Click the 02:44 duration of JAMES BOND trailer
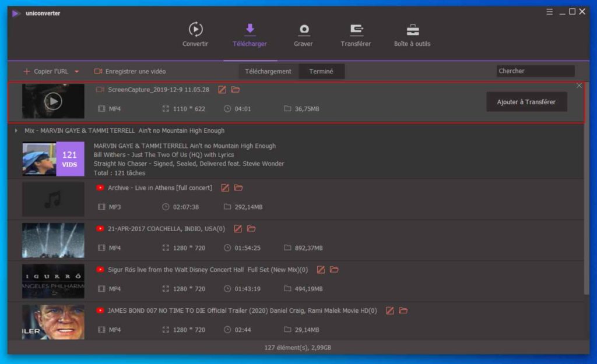This screenshot has height=364, width=597. (x=243, y=330)
